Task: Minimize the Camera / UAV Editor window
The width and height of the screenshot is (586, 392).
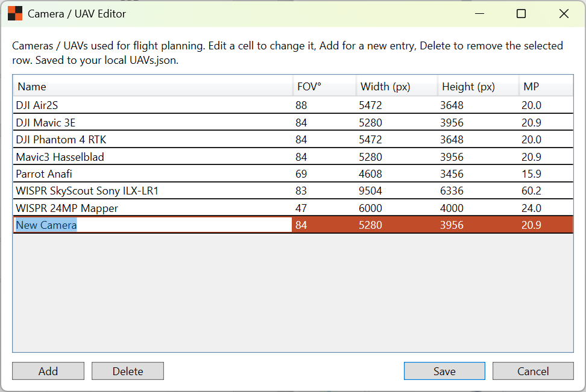Action: (479, 14)
